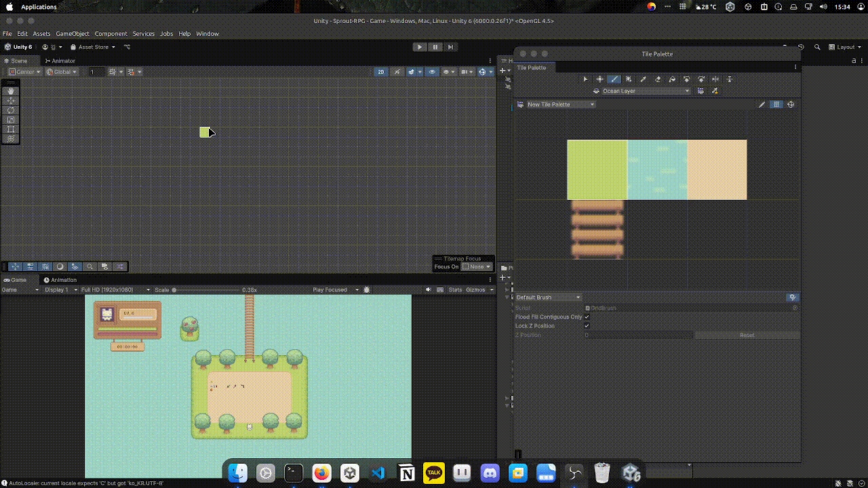Image resolution: width=868 pixels, height=488 pixels.
Task: Toggle palette grid visibility button
Action: pyautogui.click(x=776, y=104)
